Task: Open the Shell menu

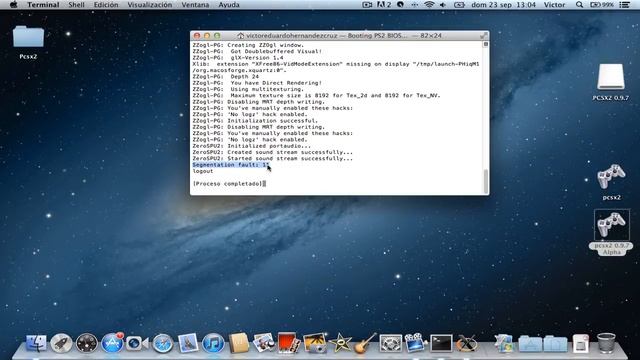Action: coord(76,5)
